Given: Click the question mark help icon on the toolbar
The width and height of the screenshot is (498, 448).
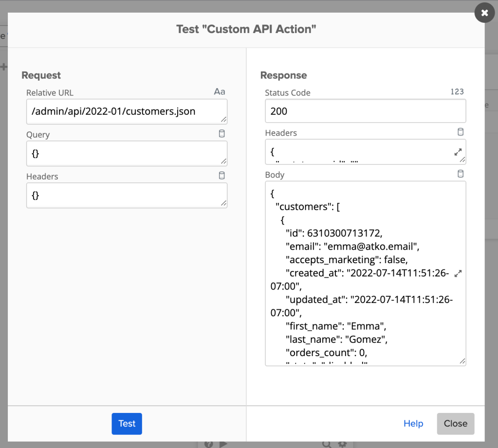Looking at the screenshot, I should click(209, 444).
